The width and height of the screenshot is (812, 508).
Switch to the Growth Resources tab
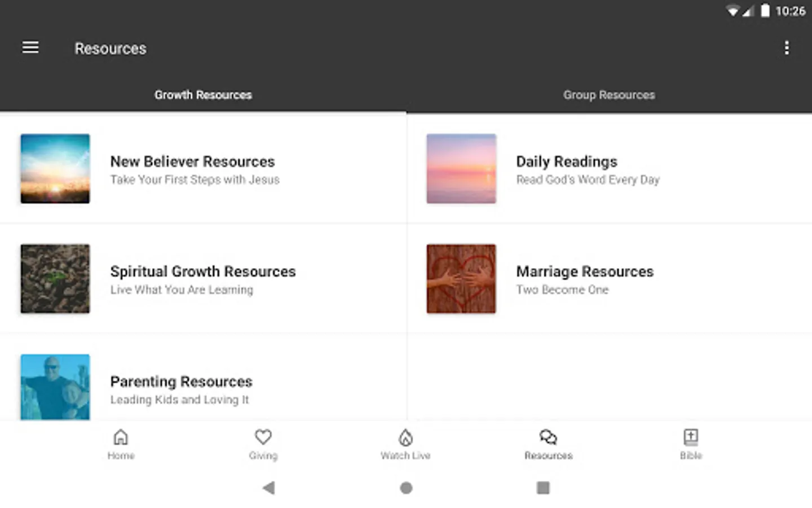pyautogui.click(x=203, y=95)
